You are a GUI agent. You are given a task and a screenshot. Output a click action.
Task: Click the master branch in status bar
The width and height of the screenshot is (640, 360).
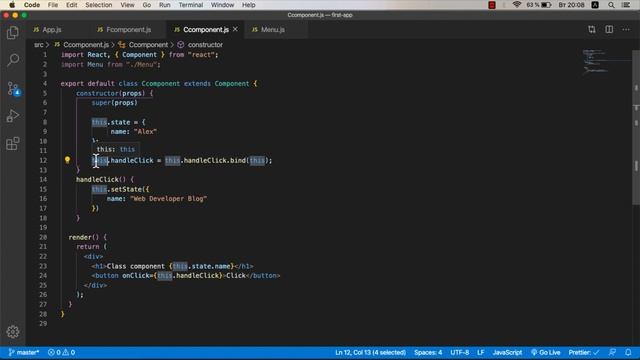pyautogui.click(x=24, y=352)
